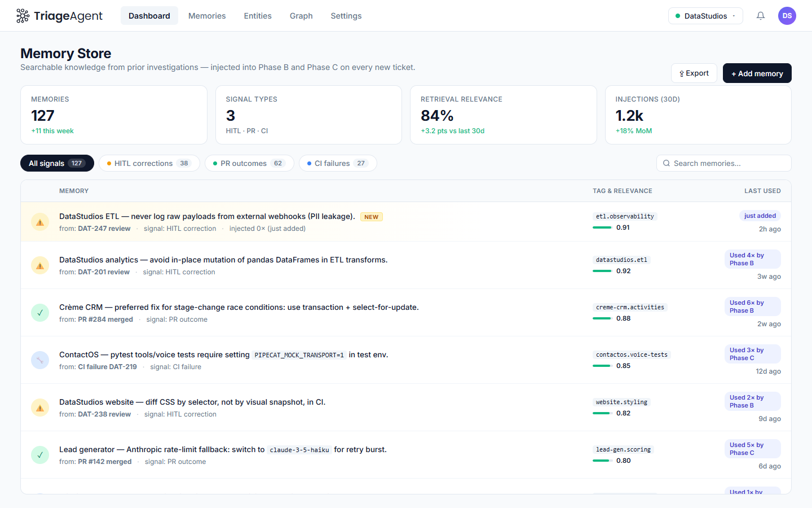Screen dimensions: 812x508
Task: Focus the Search memories field
Action: click(x=724, y=163)
